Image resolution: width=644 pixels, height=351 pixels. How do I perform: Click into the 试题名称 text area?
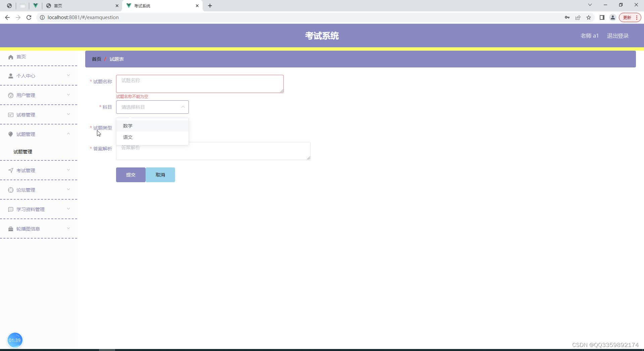[200, 84]
